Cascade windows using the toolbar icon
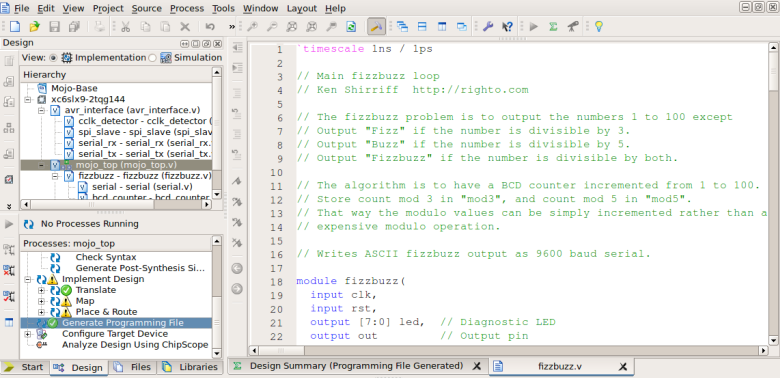 pos(402,26)
